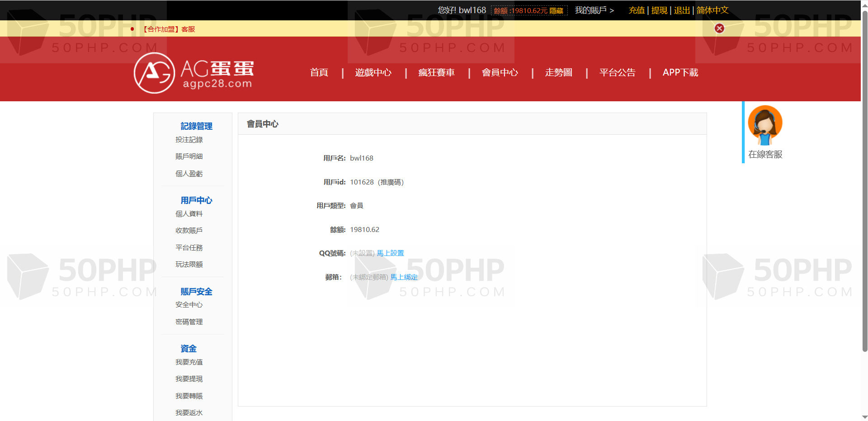Click the AG蛋蛋 site logo
868x421 pixels.
(193, 73)
